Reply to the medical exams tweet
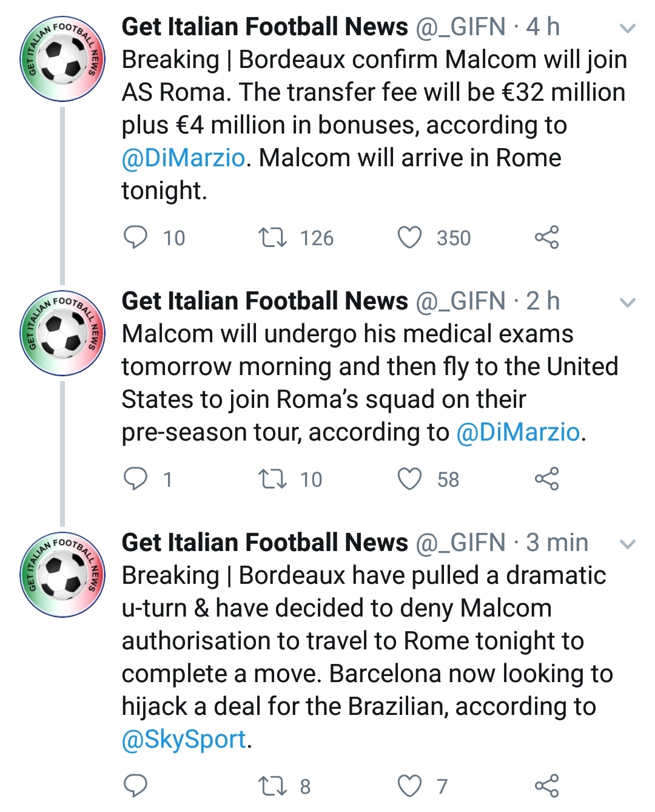The height and width of the screenshot is (812, 655). click(x=135, y=479)
